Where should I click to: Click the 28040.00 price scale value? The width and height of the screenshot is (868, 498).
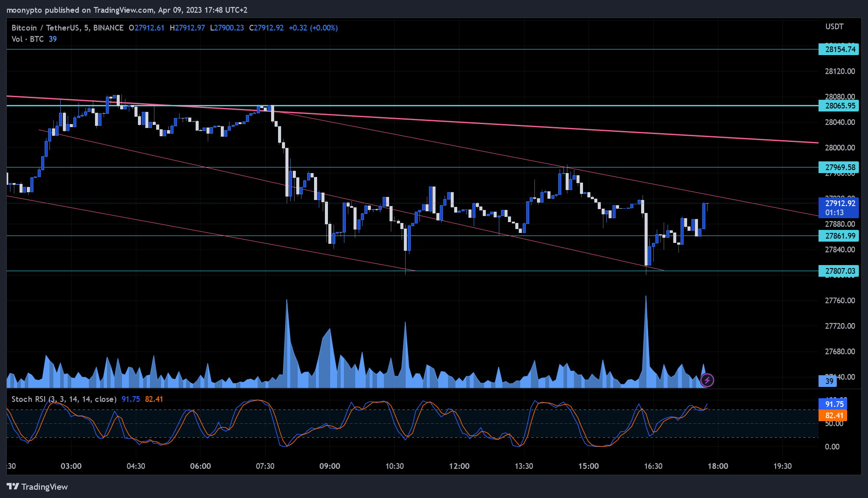coord(840,122)
